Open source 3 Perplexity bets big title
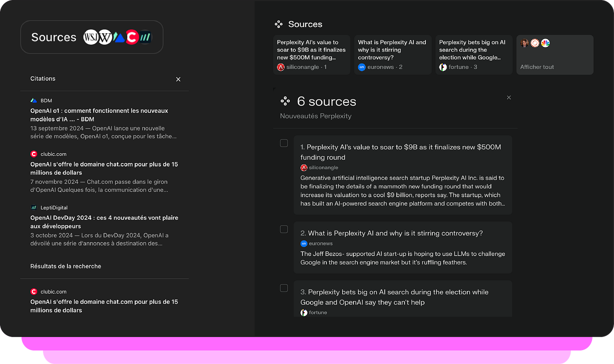 pyautogui.click(x=394, y=297)
